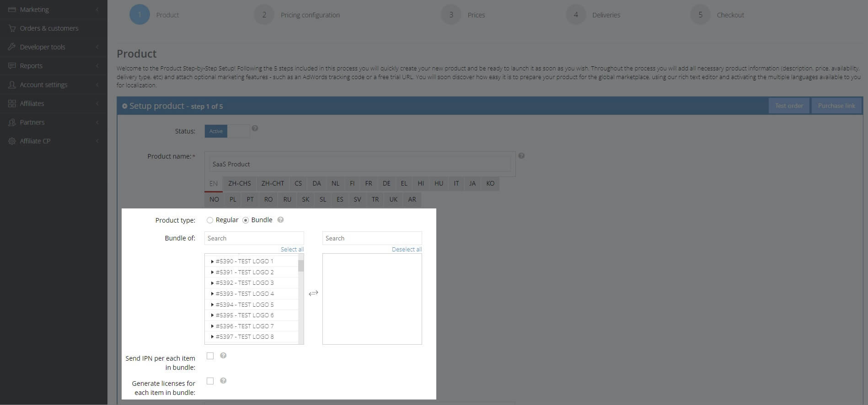Click the selected products Search field

372,238
